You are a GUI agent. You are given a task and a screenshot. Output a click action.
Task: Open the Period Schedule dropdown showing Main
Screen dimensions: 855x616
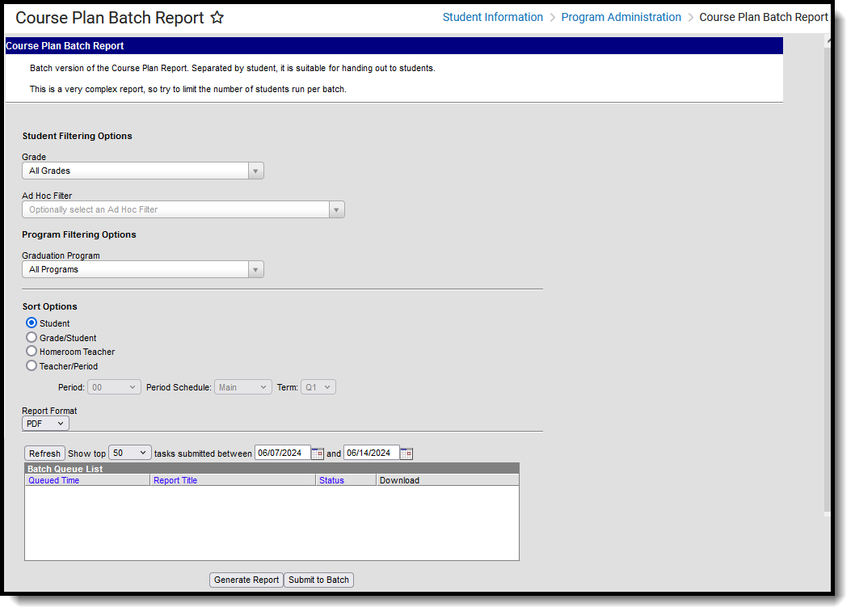point(243,387)
